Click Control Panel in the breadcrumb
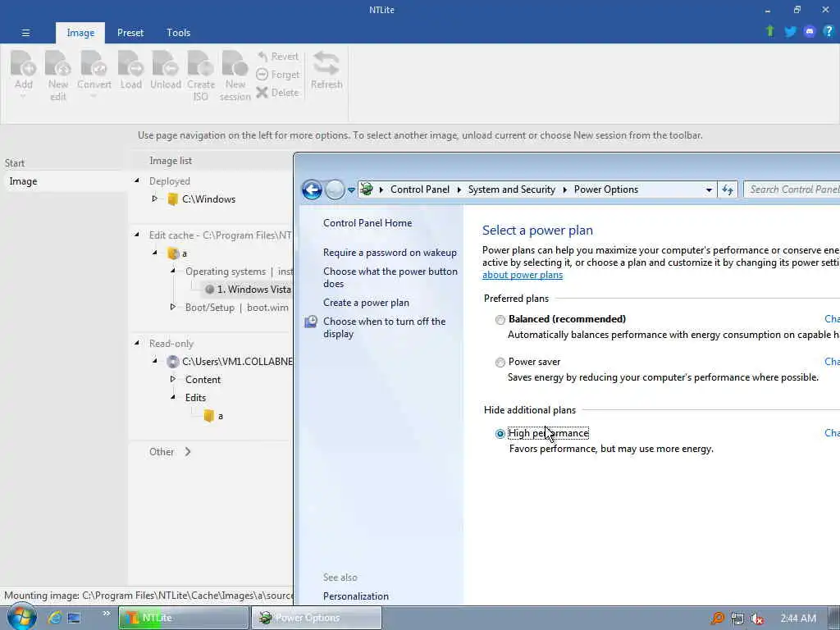The image size is (840, 630). pos(419,189)
